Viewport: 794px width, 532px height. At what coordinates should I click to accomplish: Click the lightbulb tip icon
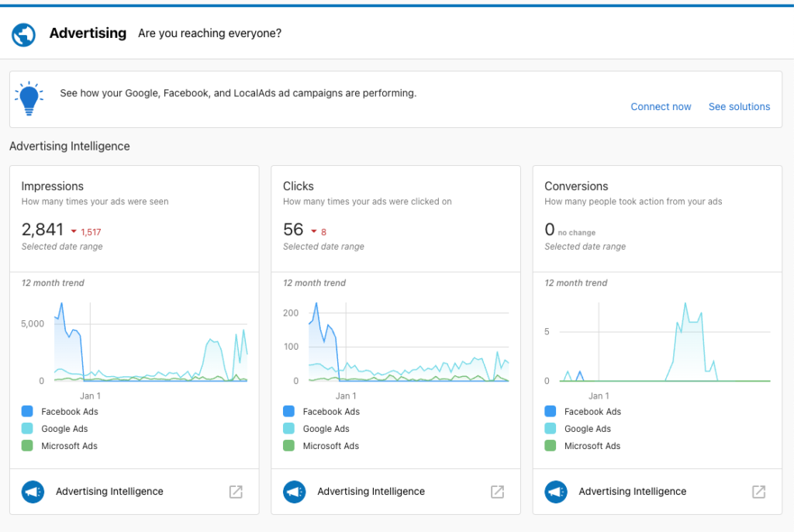click(29, 99)
